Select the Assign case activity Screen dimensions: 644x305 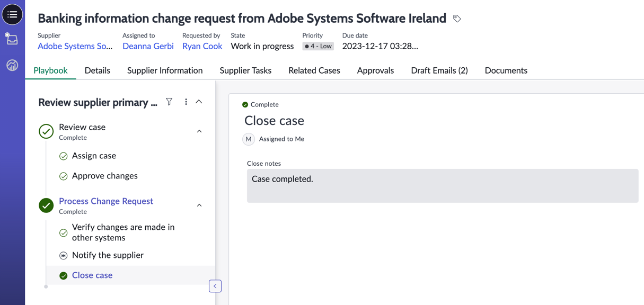tap(94, 156)
